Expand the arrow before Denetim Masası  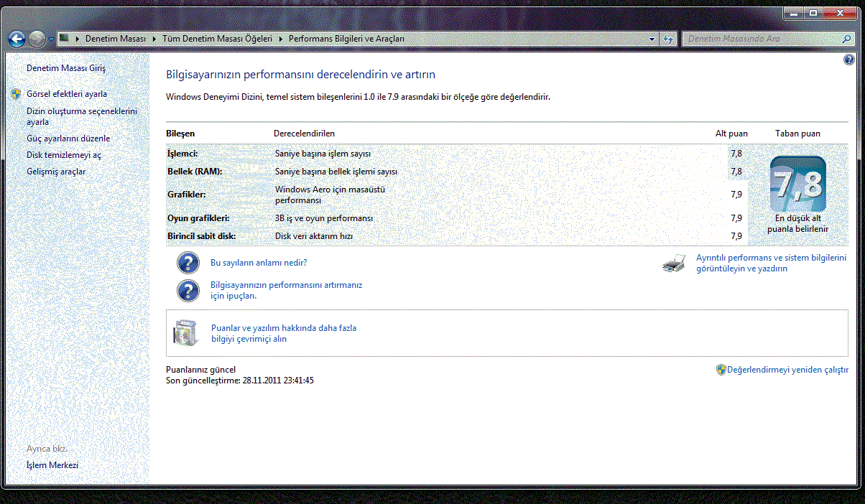[77, 39]
